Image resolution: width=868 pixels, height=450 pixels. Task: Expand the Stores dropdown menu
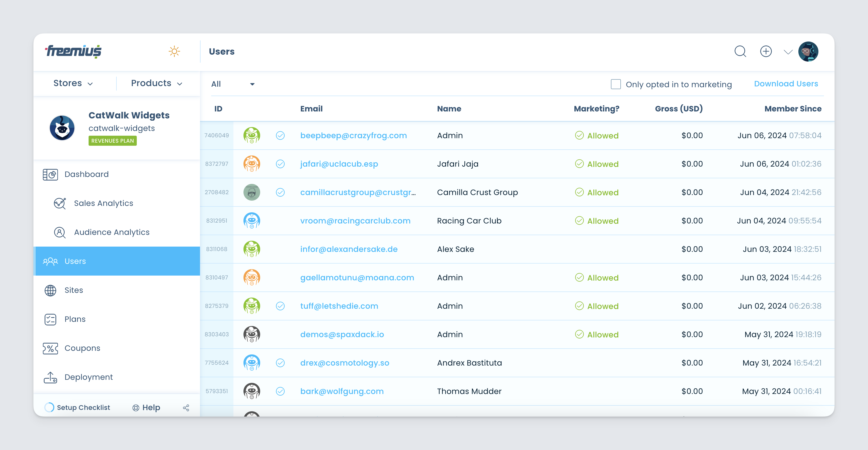point(72,83)
